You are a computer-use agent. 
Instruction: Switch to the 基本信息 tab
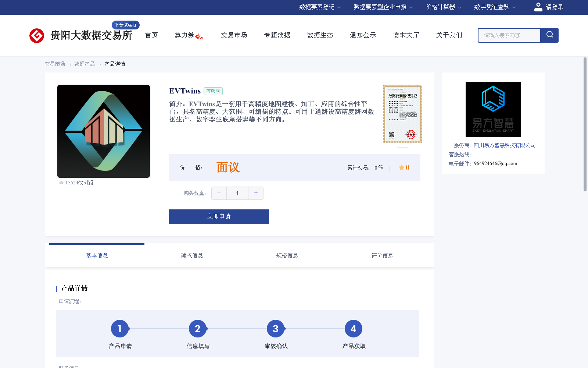tap(97, 255)
